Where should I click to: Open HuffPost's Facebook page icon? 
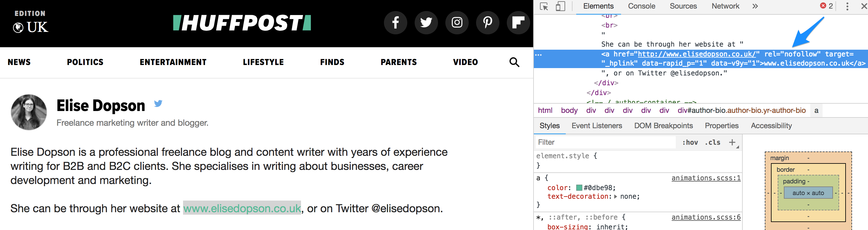pyautogui.click(x=395, y=23)
